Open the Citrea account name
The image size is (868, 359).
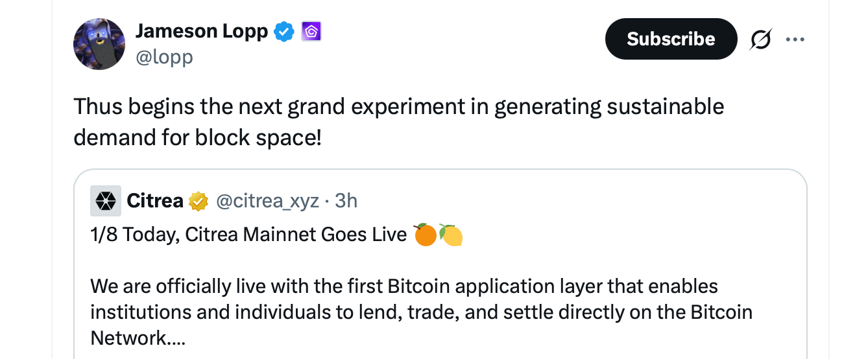155,201
